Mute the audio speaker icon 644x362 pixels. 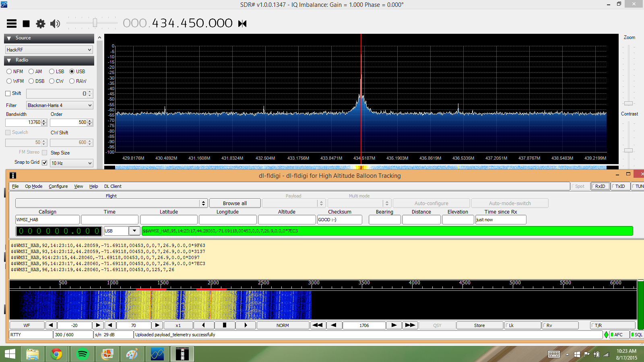(x=55, y=24)
